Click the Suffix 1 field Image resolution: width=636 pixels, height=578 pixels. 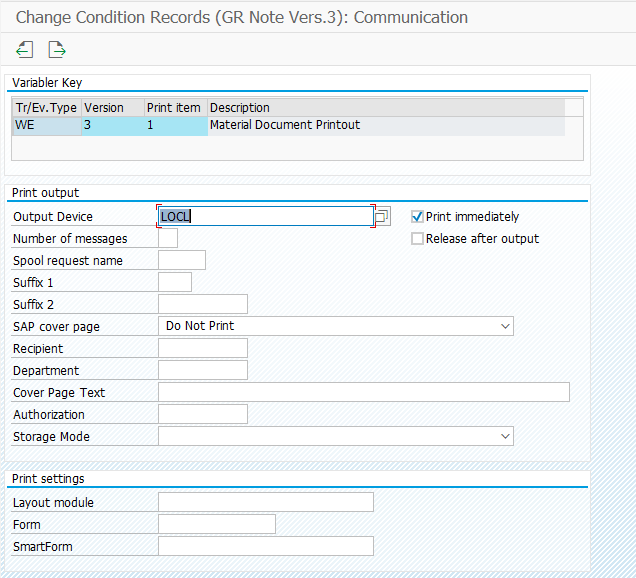click(175, 282)
